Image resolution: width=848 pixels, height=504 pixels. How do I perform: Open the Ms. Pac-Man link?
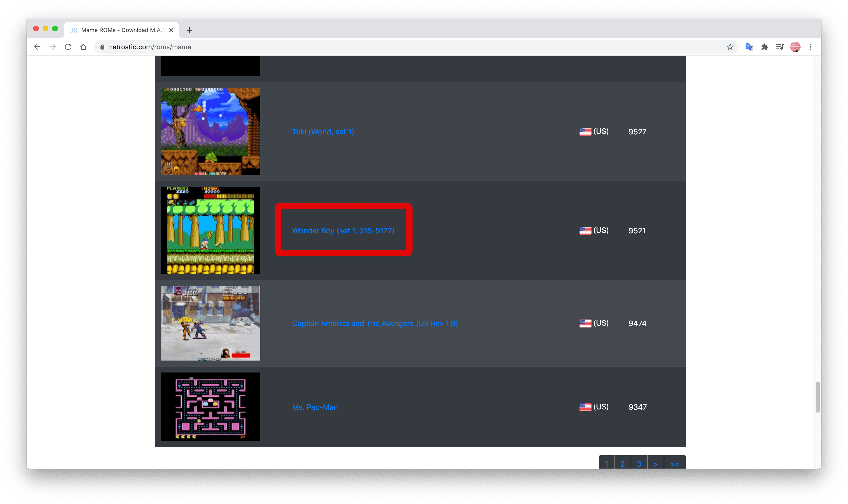pos(315,407)
